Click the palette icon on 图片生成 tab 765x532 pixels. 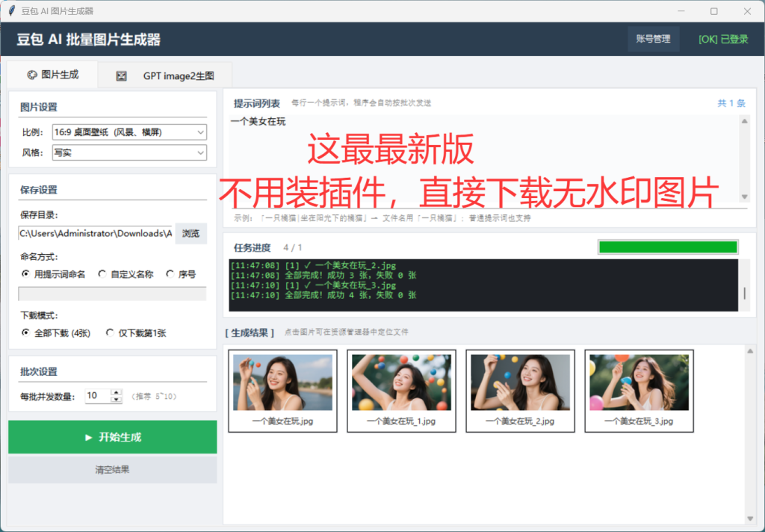coord(32,75)
